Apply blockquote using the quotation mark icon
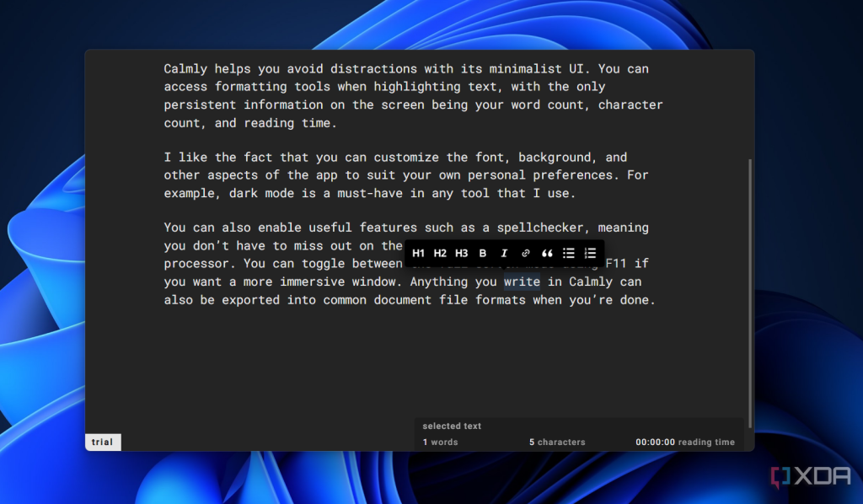This screenshot has height=504, width=863. (x=547, y=253)
